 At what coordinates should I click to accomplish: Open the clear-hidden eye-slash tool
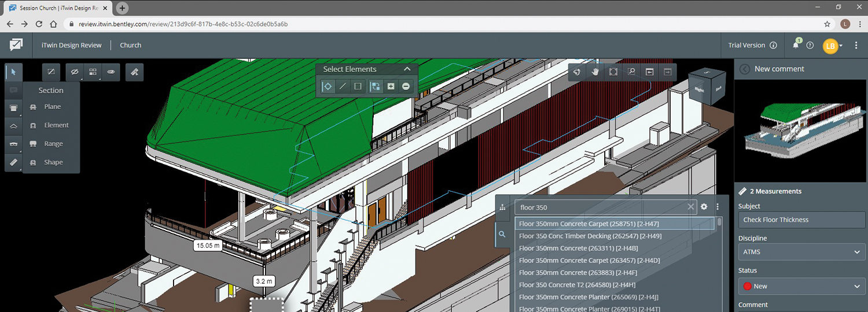click(74, 72)
